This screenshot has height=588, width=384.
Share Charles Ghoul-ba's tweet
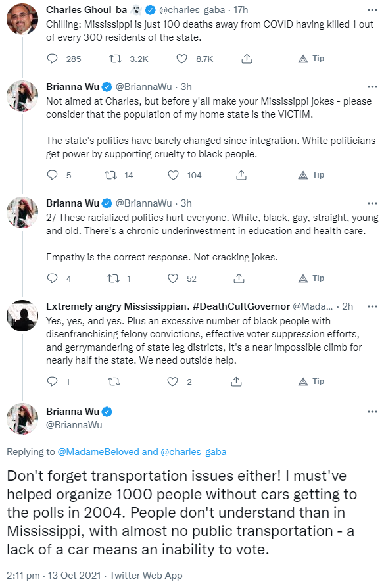tap(247, 59)
